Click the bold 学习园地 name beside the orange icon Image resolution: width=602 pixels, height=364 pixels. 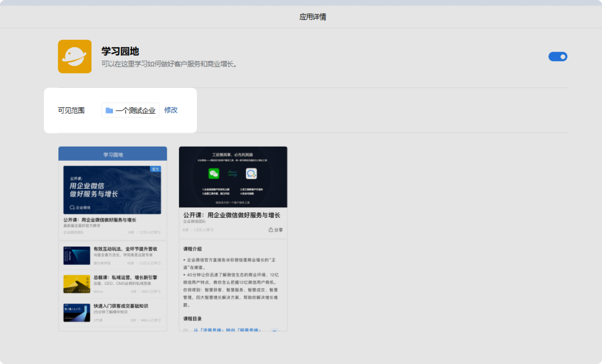tap(120, 51)
